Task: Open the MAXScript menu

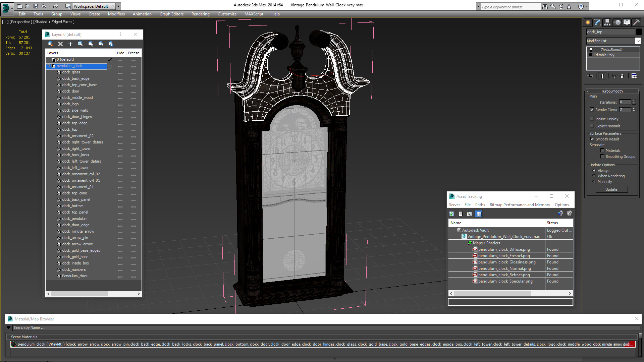Action: 254,14
